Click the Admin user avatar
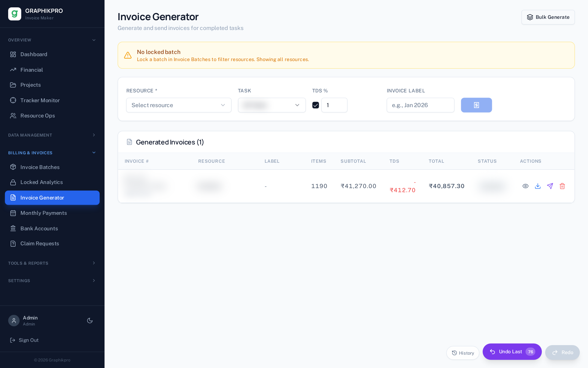The image size is (588, 368). pyautogui.click(x=14, y=321)
